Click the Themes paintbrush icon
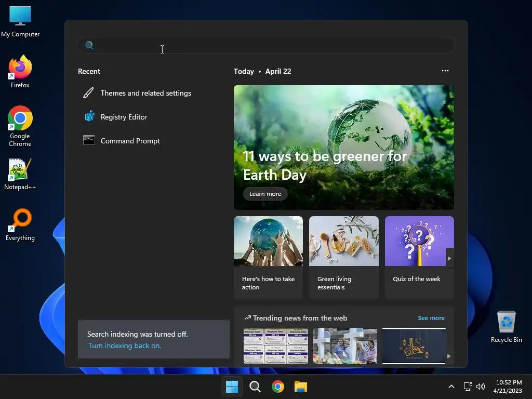532x399 pixels. pyautogui.click(x=88, y=92)
